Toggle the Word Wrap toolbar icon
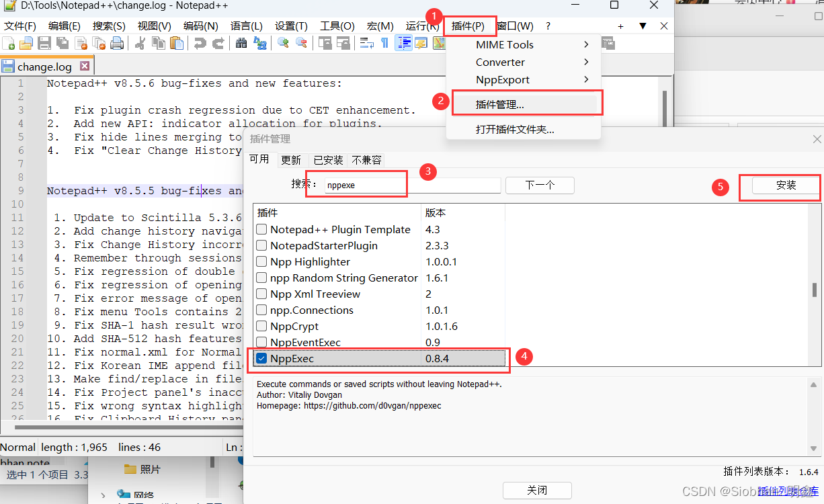The height and width of the screenshot is (504, 824). 367,44
